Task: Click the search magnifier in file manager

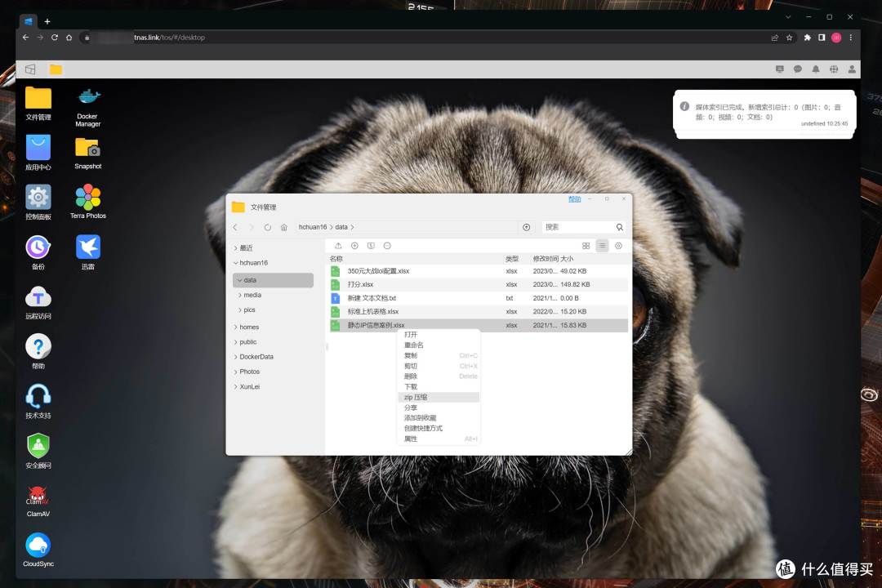Action: pyautogui.click(x=619, y=227)
